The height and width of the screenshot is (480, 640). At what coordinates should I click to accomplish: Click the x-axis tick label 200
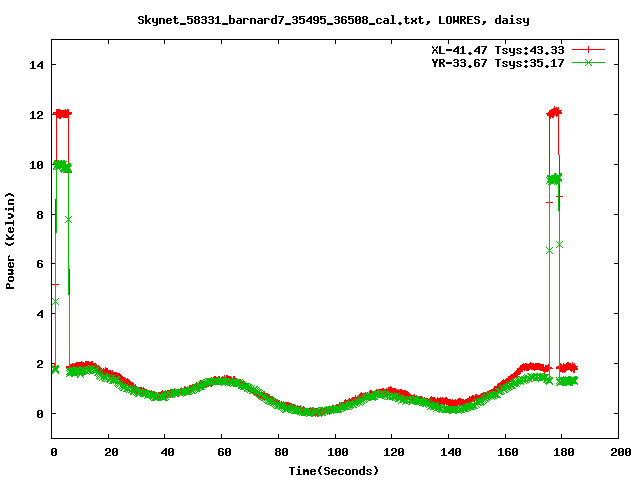pos(620,452)
